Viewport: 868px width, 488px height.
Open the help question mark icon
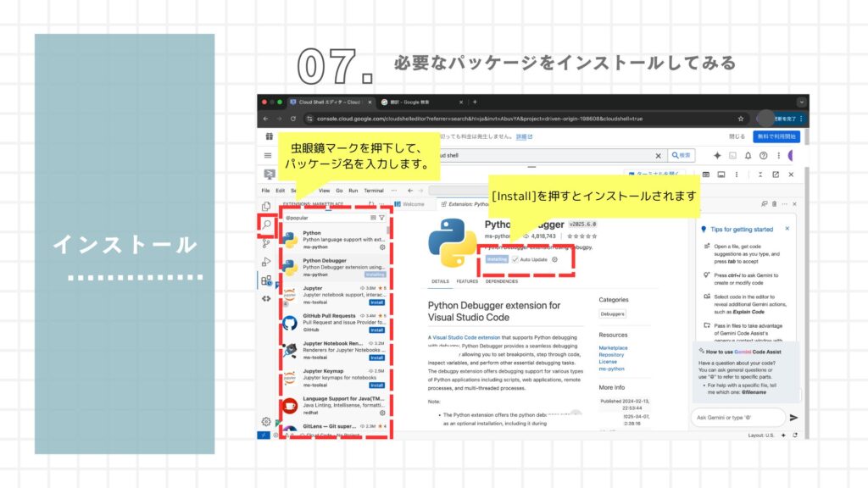point(764,156)
